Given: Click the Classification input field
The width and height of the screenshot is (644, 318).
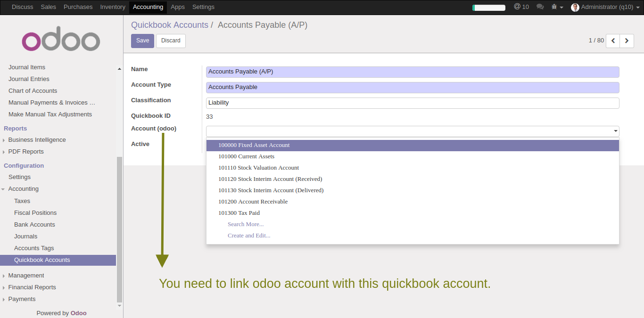Looking at the screenshot, I should click(413, 103).
